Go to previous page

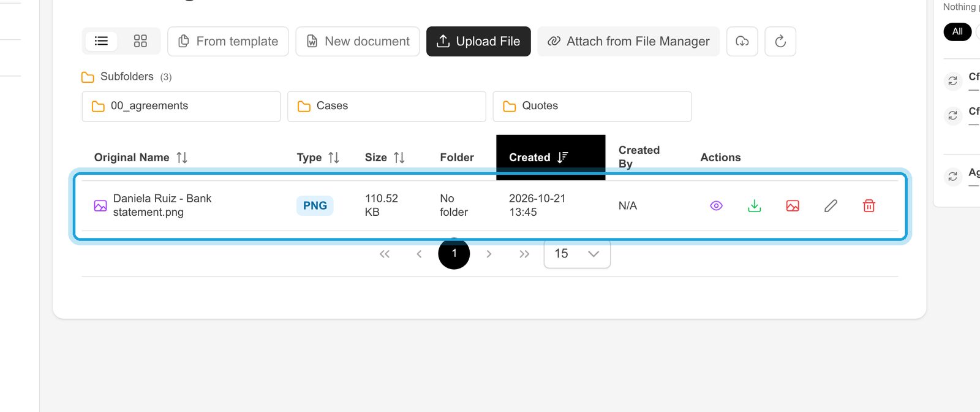click(419, 254)
